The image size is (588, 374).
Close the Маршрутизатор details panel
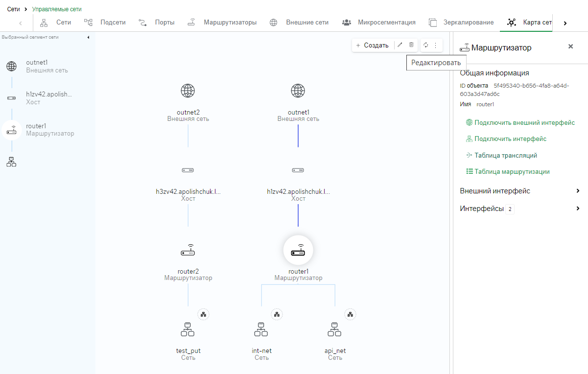[x=570, y=47]
